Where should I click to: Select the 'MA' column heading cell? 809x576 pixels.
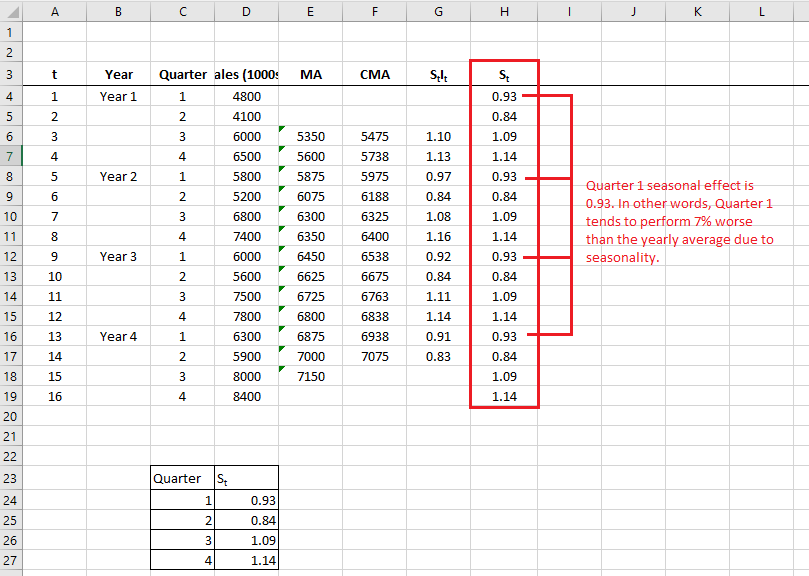click(x=311, y=75)
